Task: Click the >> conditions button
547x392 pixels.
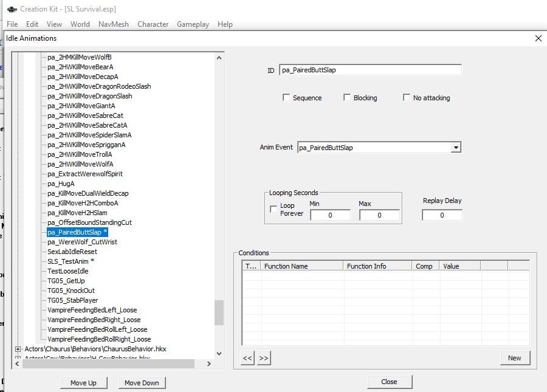Action: coord(264,358)
